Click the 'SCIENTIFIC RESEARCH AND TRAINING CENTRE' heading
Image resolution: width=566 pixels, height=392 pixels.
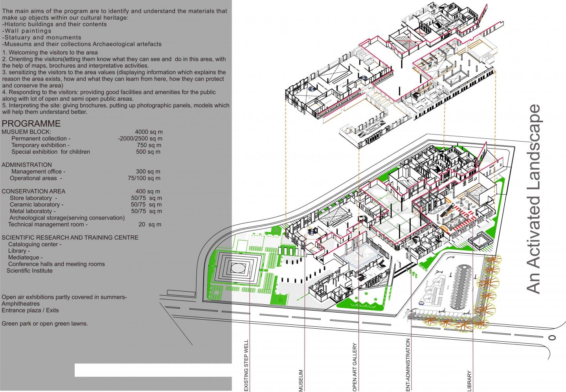click(x=70, y=237)
